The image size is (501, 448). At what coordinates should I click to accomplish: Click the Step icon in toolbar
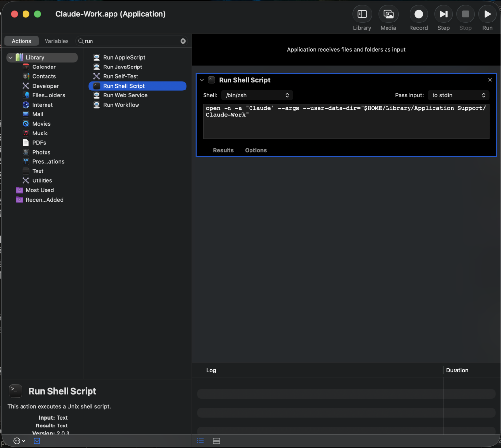tap(443, 14)
